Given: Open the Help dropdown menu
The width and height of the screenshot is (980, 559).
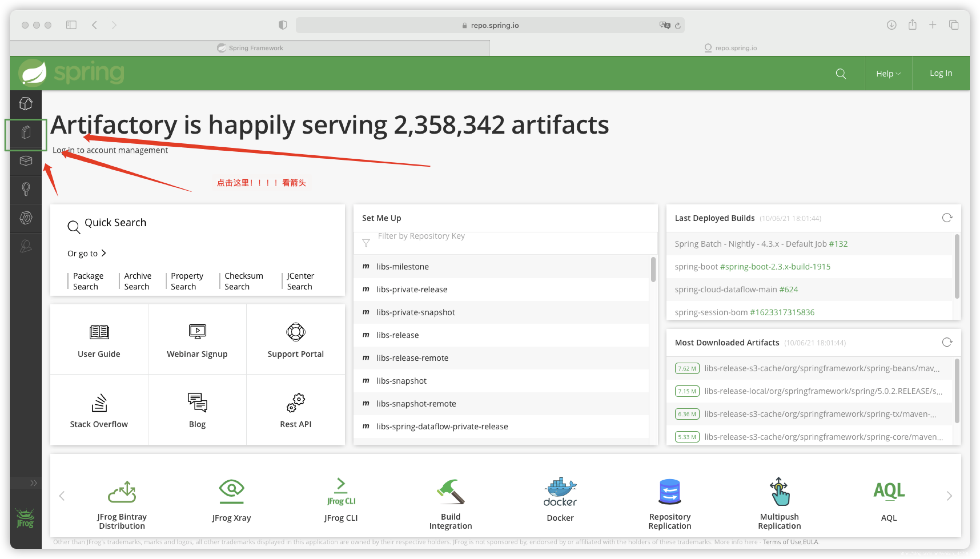Looking at the screenshot, I should point(888,73).
